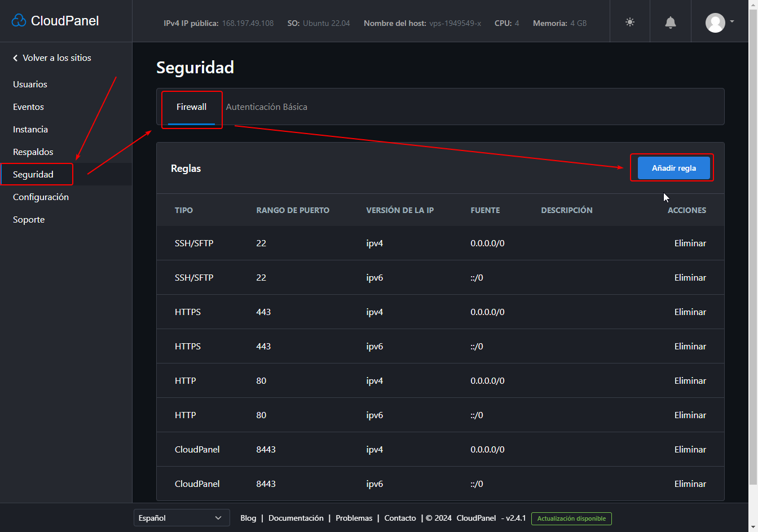Click port 443 in HTTPS ipv4 row
Image resolution: width=758 pixels, height=532 pixels.
pos(263,312)
